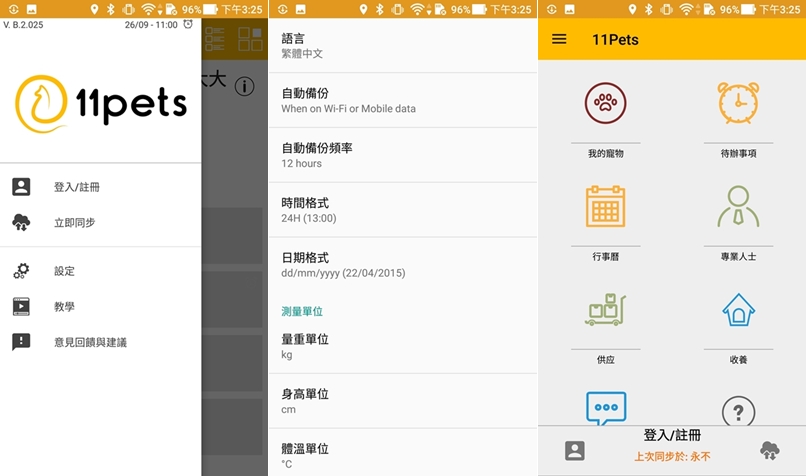Tap the 11pets logo in drawer

101,104
